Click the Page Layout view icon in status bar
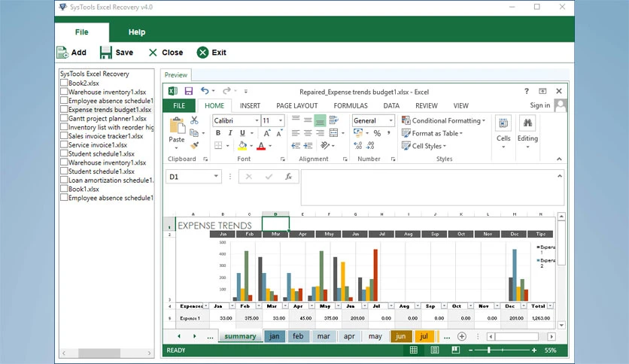Image resolution: width=629 pixels, height=364 pixels. coord(434,350)
